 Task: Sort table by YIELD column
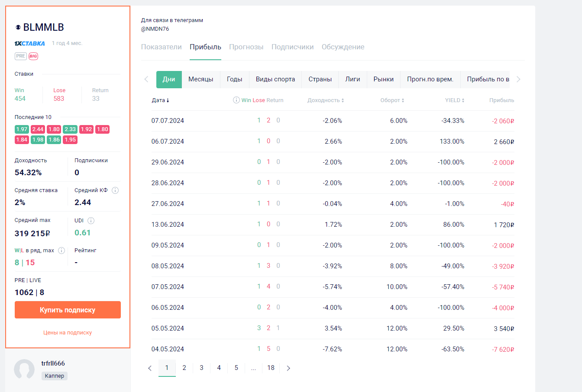(455, 100)
